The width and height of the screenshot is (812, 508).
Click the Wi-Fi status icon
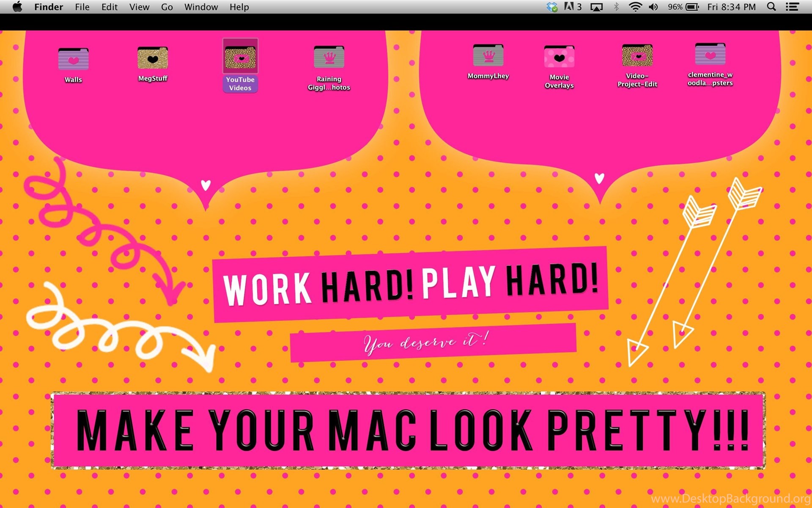point(635,7)
